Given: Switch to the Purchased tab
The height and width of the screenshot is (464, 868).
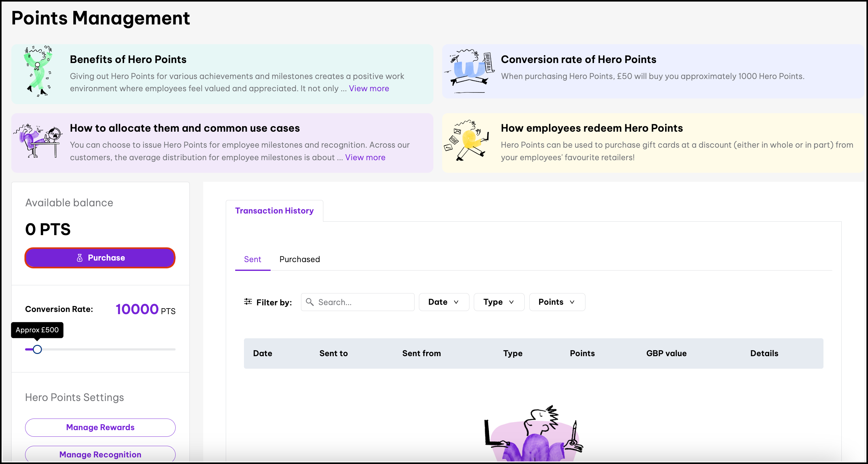Looking at the screenshot, I should point(299,259).
